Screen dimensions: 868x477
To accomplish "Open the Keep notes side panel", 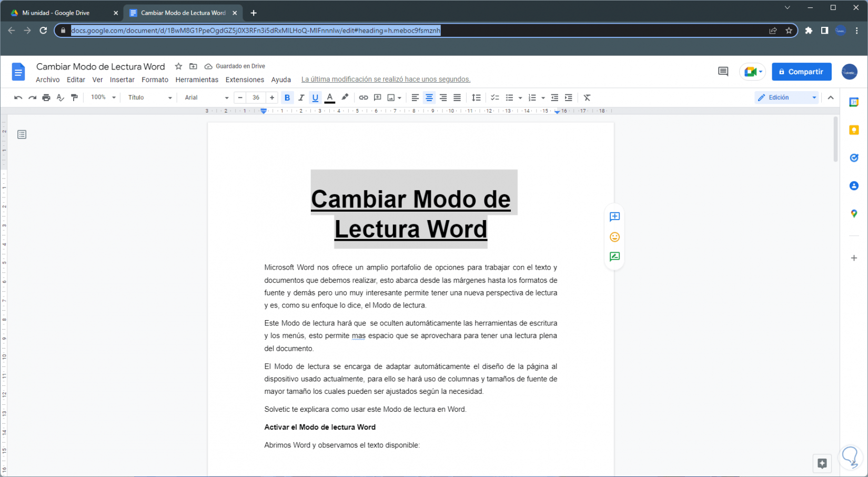I will pos(854,130).
